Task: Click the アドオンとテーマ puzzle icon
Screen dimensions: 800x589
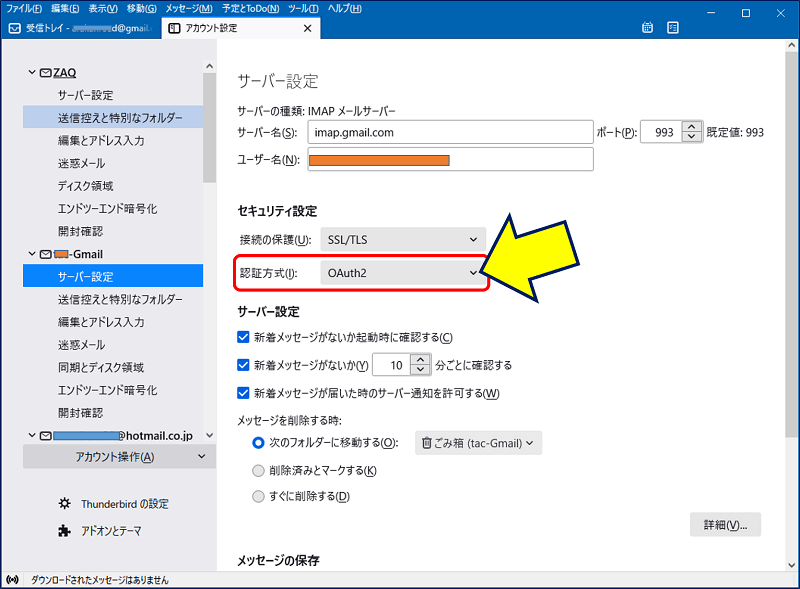Action: click(x=64, y=531)
